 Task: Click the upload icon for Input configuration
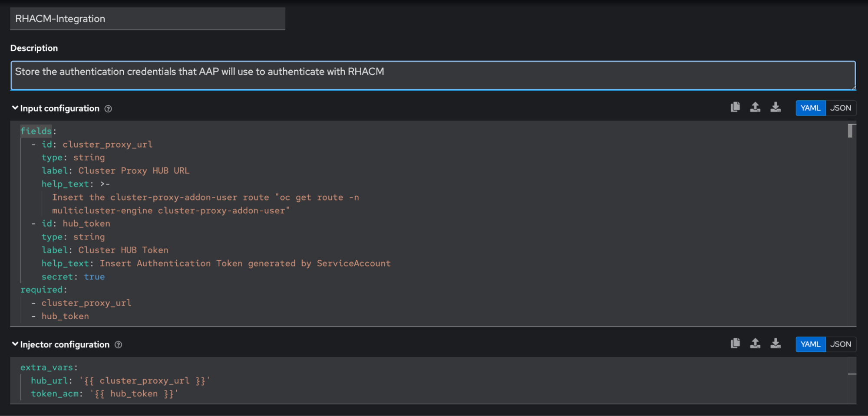click(x=755, y=107)
